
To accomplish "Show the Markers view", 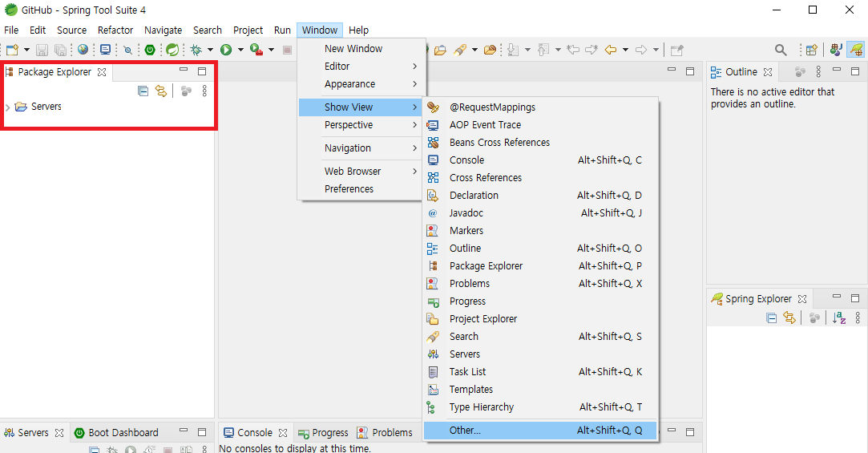I will pos(541,230).
